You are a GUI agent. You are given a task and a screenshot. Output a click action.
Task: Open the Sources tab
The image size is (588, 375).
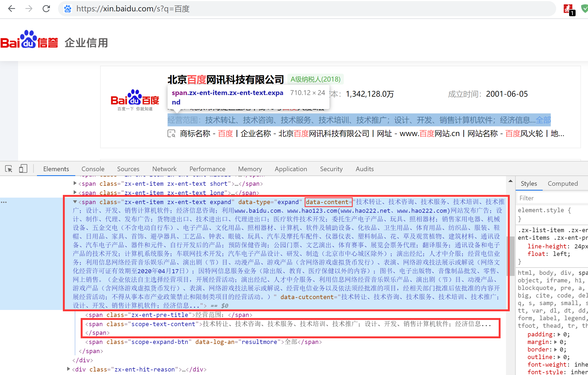pyautogui.click(x=128, y=169)
